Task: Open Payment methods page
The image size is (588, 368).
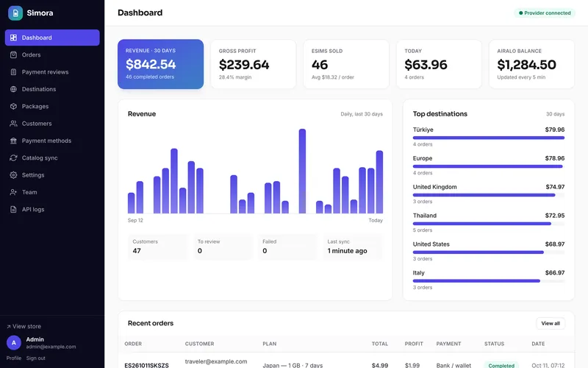Action: 52,141
